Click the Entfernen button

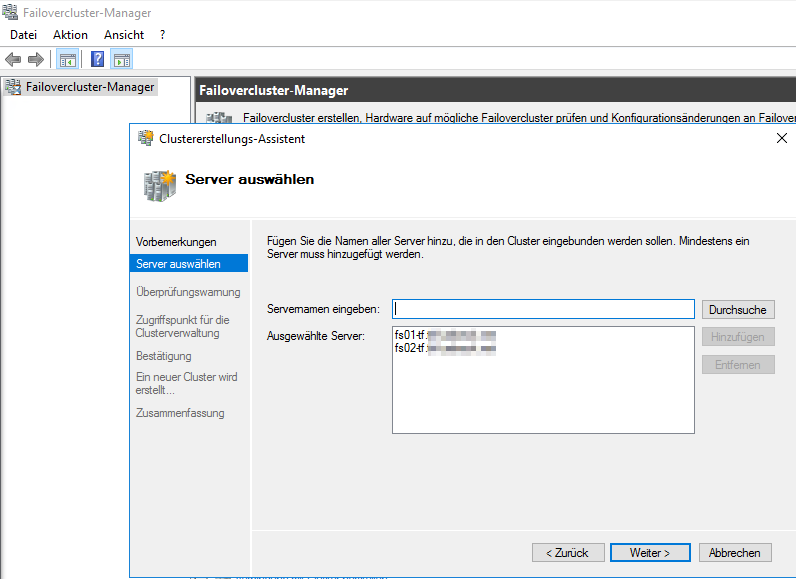tap(738, 365)
